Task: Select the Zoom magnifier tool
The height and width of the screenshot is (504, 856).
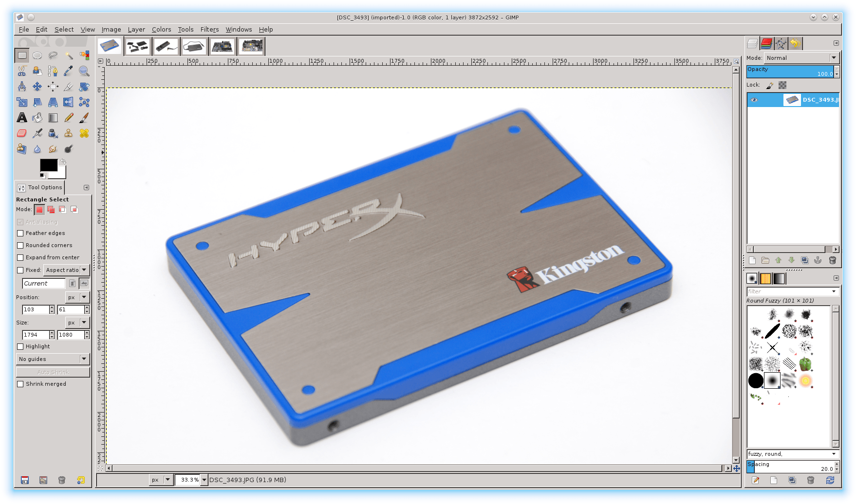Action: click(x=84, y=71)
